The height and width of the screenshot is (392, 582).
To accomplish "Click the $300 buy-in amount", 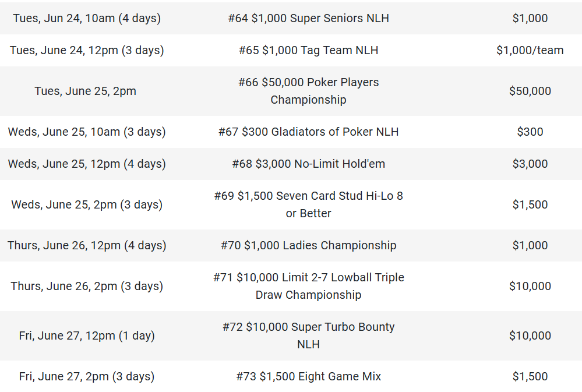I will tap(530, 132).
